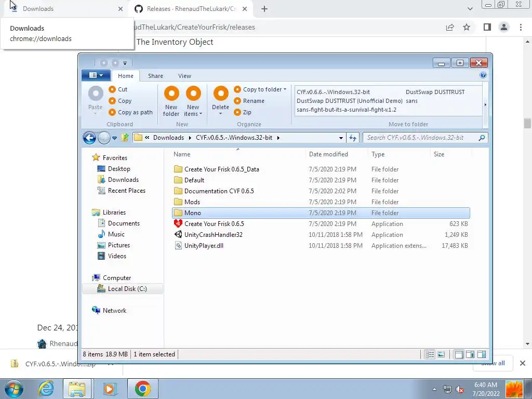Select Documentation CYF 0.6.5 folder
This screenshot has width=532, height=399.
214,191
